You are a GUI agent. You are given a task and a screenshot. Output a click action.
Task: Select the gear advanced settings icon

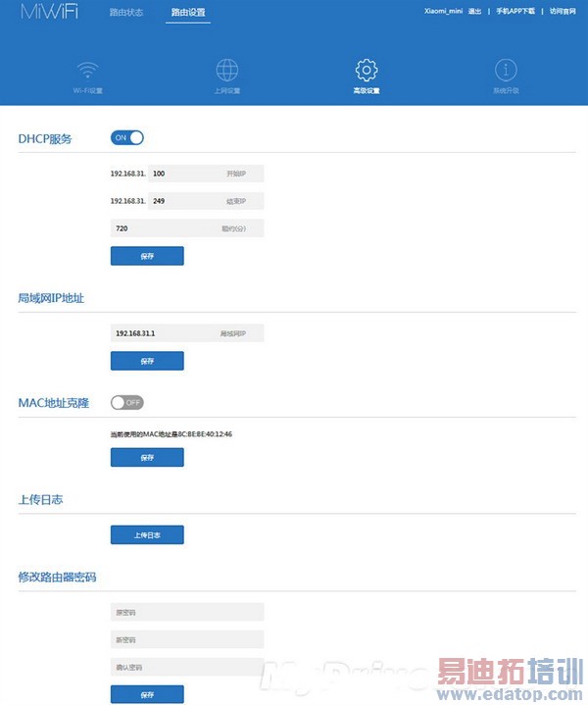(367, 71)
